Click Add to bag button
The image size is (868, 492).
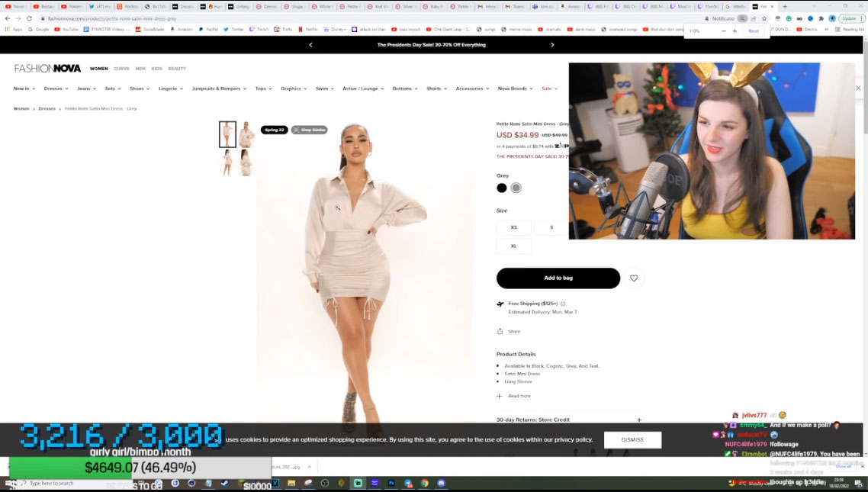click(558, 278)
